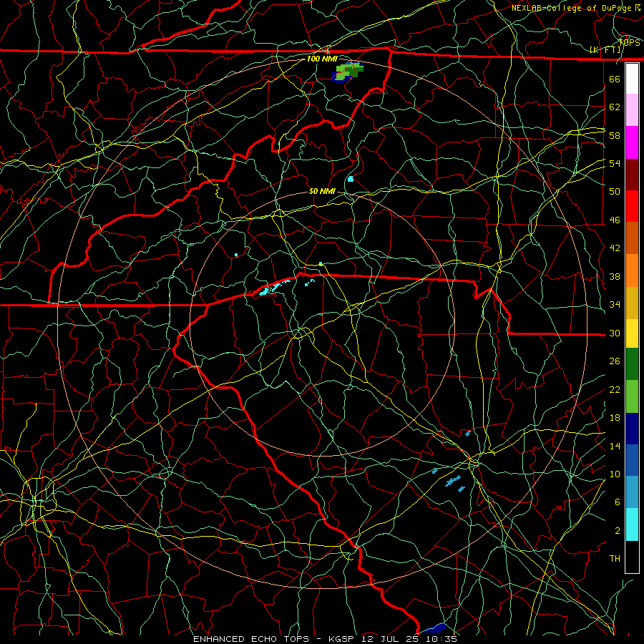Click the "[K FT]" units label

[605, 50]
